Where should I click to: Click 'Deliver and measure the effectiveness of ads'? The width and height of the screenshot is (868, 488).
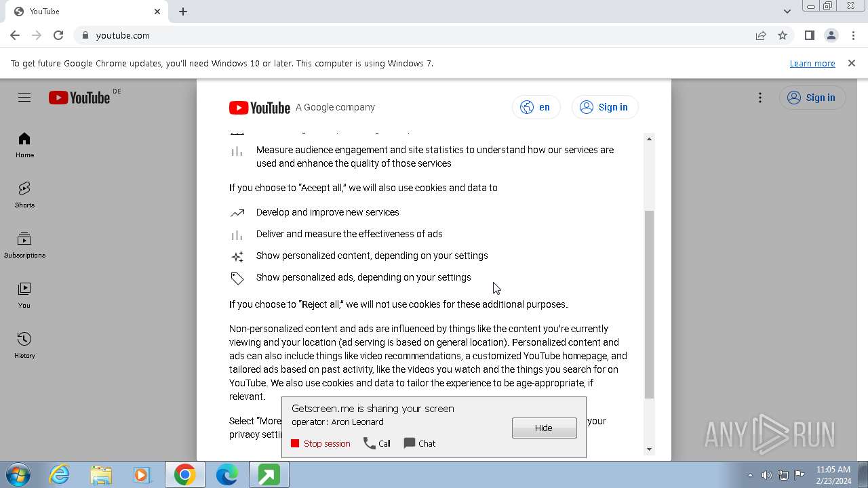[349, 234]
